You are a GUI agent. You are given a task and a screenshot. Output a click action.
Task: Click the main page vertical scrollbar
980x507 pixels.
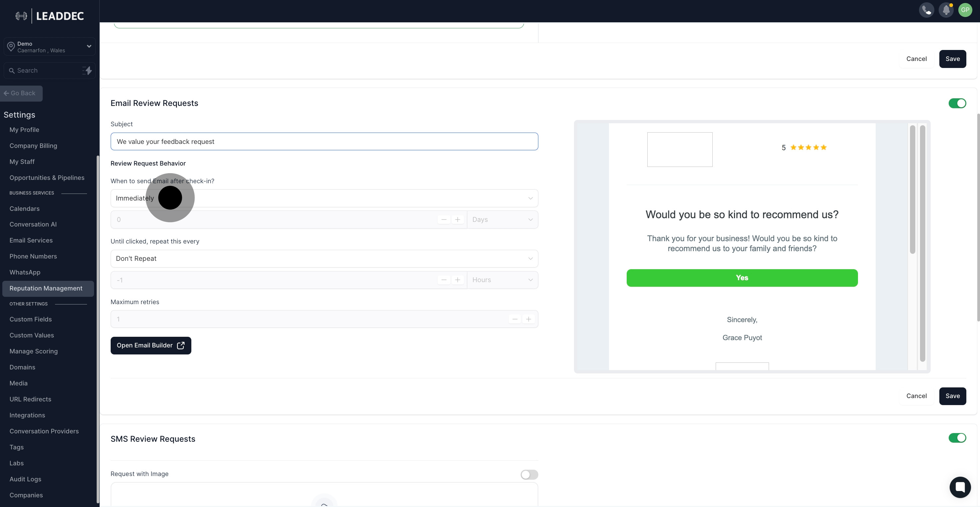pos(978,217)
